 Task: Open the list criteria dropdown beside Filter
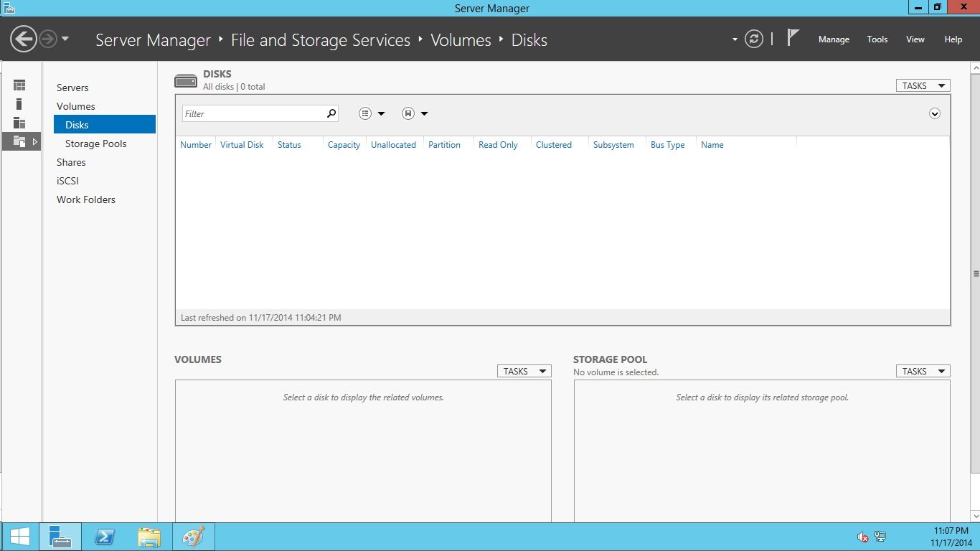[372, 113]
